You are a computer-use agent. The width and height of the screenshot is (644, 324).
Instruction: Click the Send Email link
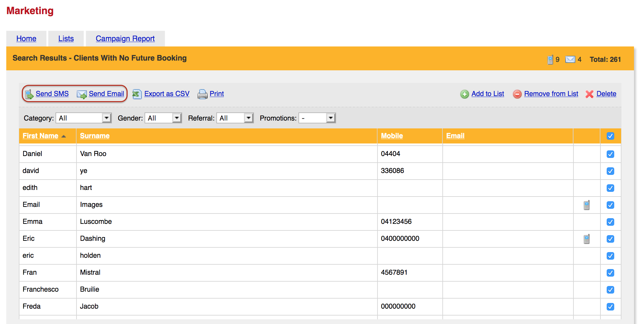(107, 94)
